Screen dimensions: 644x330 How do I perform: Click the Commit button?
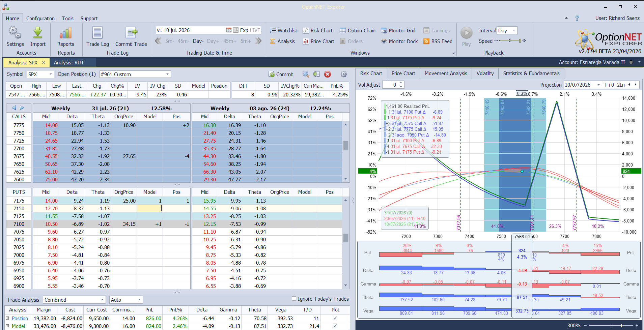pos(281,74)
